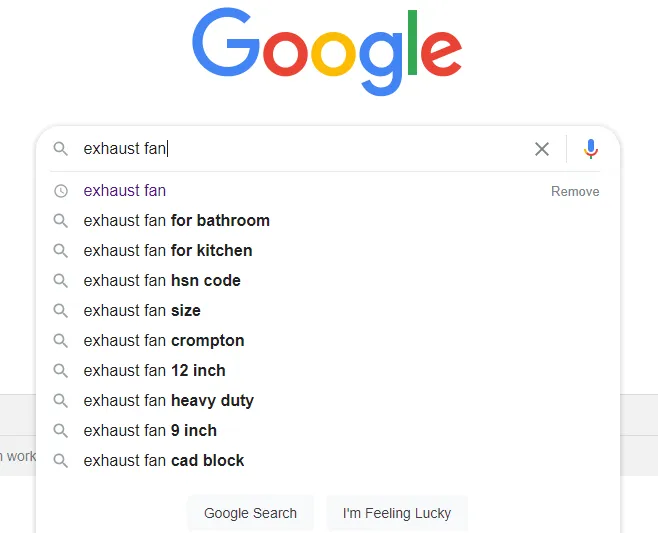
Task: Select 'exhaust fan for kitchen' suggestion
Action: [168, 251]
